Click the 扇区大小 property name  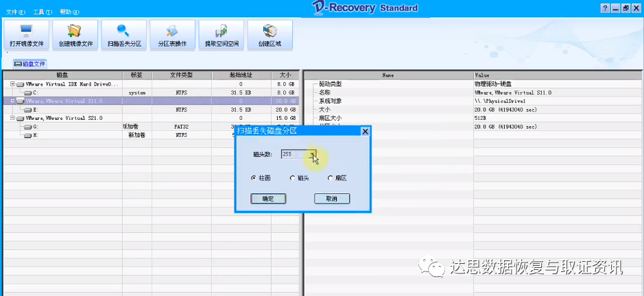[x=330, y=119]
